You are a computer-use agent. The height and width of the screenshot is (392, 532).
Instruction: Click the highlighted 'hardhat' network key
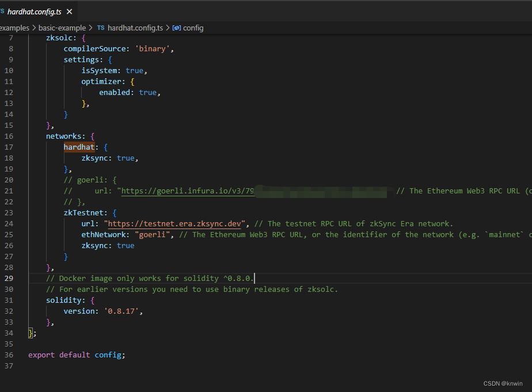(79, 147)
